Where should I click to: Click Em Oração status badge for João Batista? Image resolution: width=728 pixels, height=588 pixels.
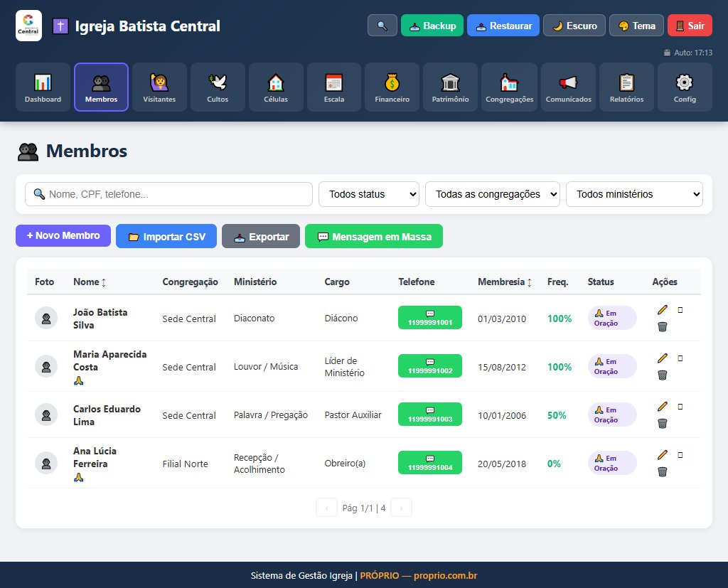click(x=612, y=318)
